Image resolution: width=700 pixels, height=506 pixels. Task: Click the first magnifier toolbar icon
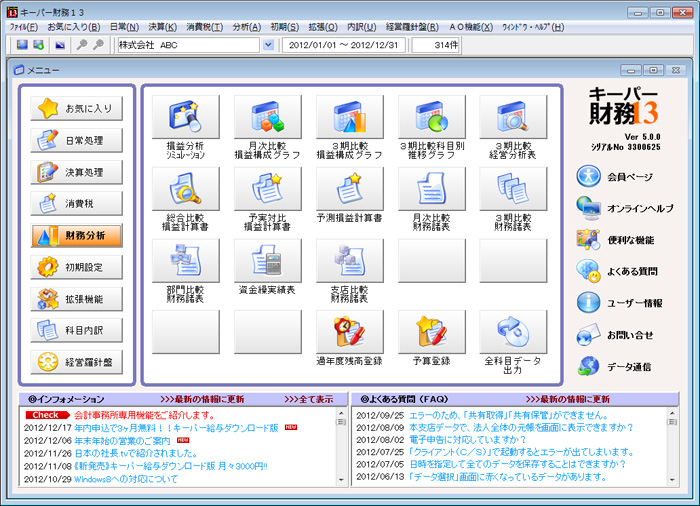pos(82,45)
